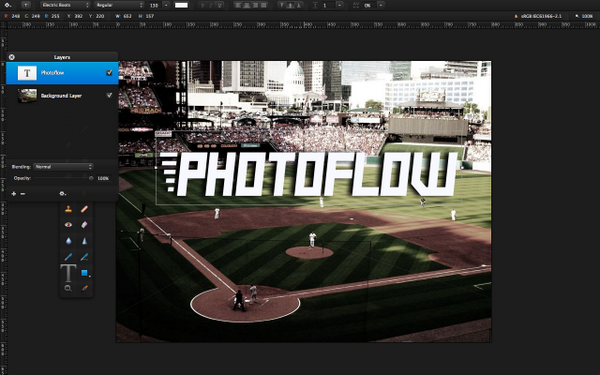
Task: Click the PHOTOFLOW text on the canvas
Action: point(308,174)
